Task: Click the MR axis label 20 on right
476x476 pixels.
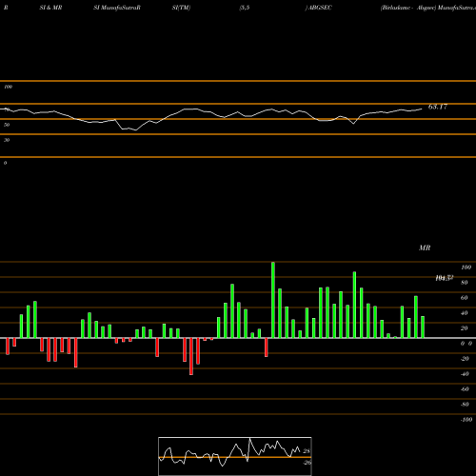Action: [x=465, y=328]
